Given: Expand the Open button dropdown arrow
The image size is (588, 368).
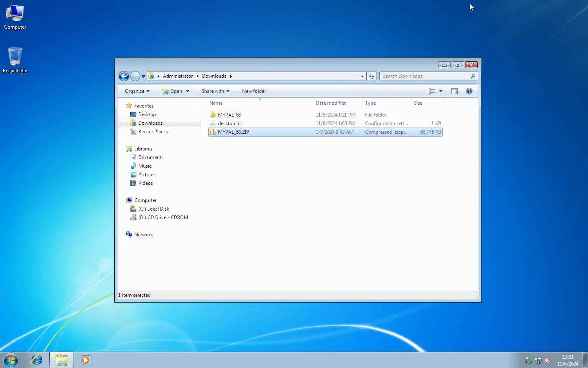Looking at the screenshot, I should coord(187,91).
